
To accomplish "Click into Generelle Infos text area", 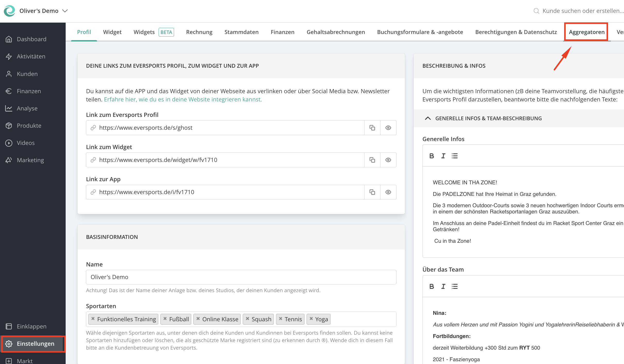I will pos(523,212).
